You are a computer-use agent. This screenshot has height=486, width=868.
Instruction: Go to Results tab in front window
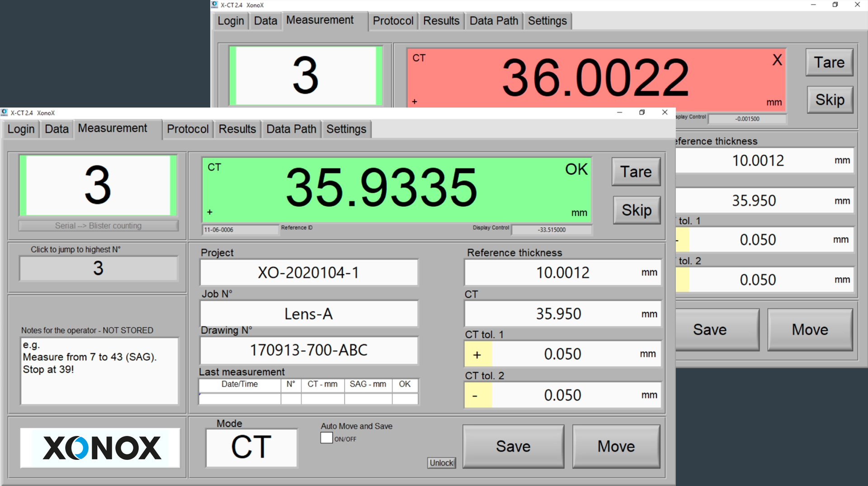point(237,129)
